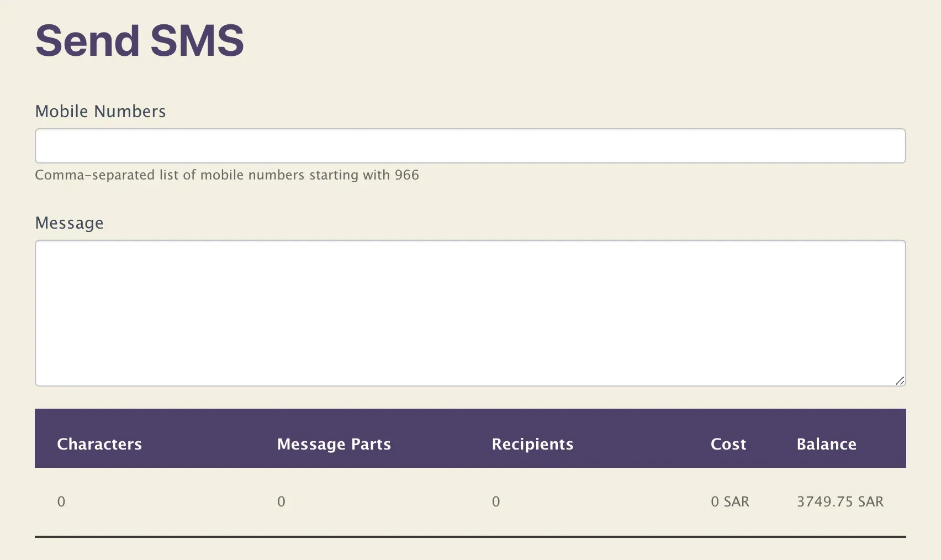The width and height of the screenshot is (941, 560).
Task: Select the Recipients column header
Action: [533, 444]
